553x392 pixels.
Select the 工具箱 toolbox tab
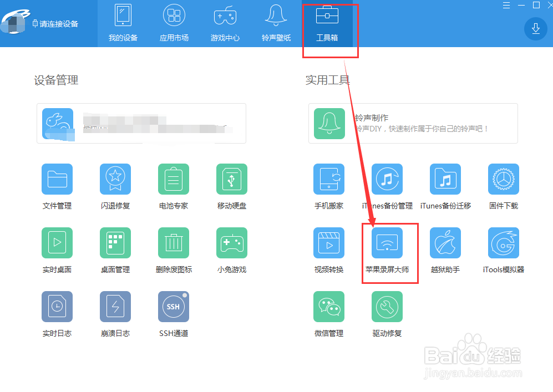pyautogui.click(x=327, y=23)
